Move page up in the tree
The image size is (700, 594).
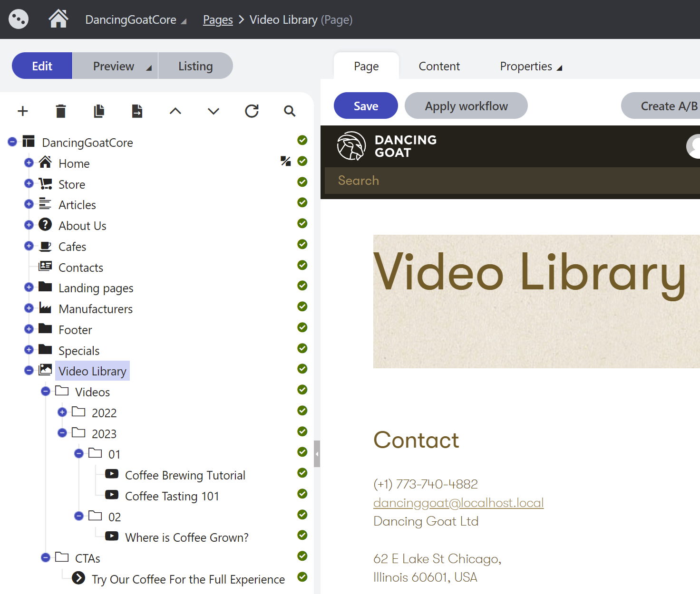[175, 111]
